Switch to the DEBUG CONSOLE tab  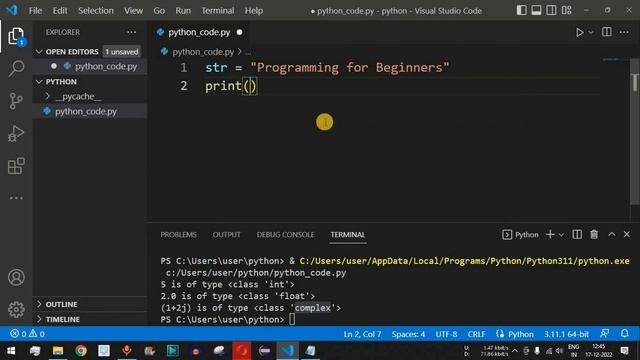pos(285,235)
